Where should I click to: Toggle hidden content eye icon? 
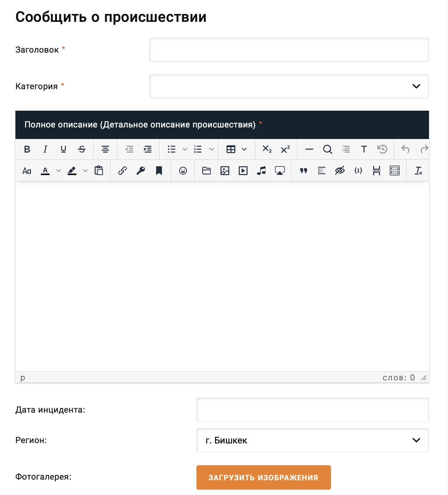point(340,171)
